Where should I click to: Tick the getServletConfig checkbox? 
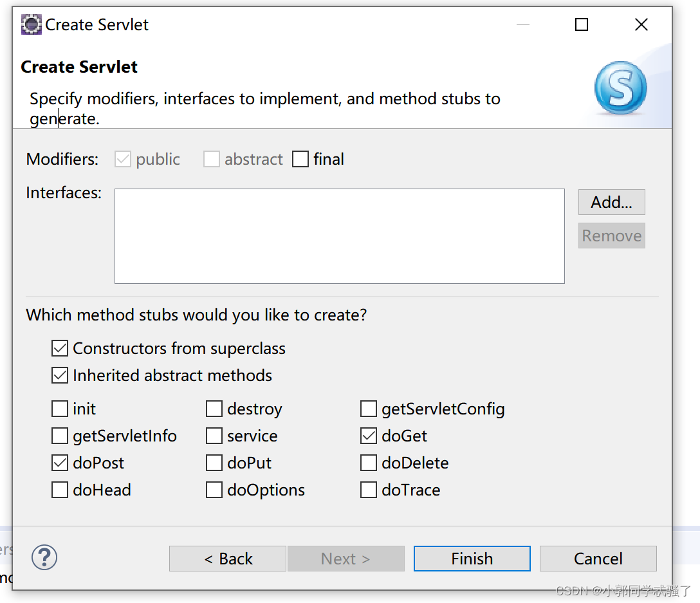click(369, 409)
